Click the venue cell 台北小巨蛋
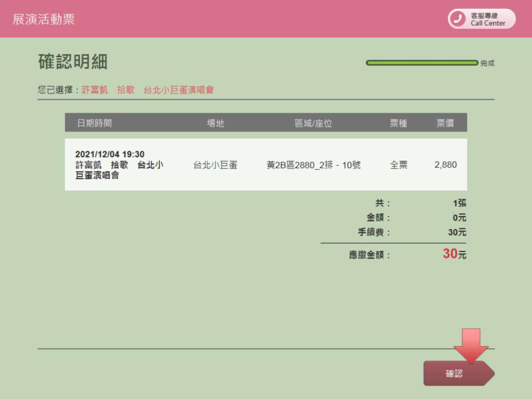532x399 pixels. click(x=215, y=165)
